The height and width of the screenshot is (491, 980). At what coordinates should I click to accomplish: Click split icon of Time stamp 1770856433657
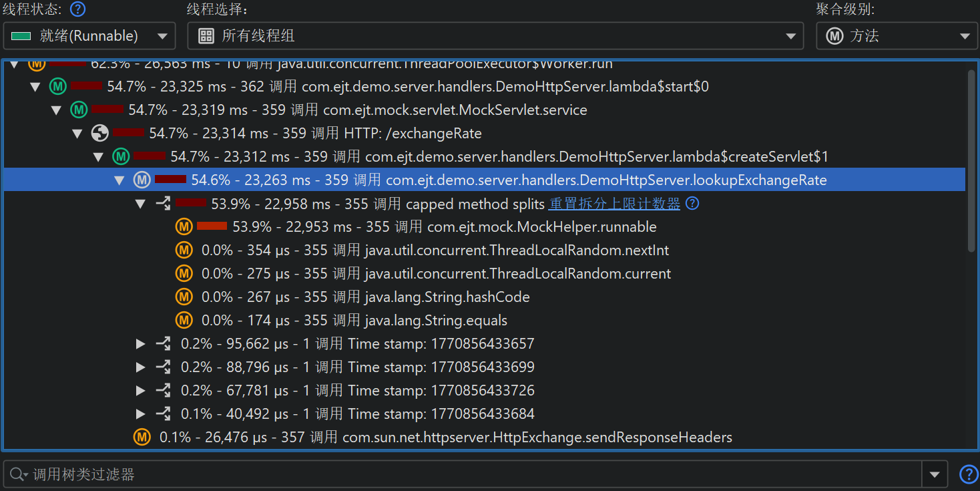click(x=163, y=343)
